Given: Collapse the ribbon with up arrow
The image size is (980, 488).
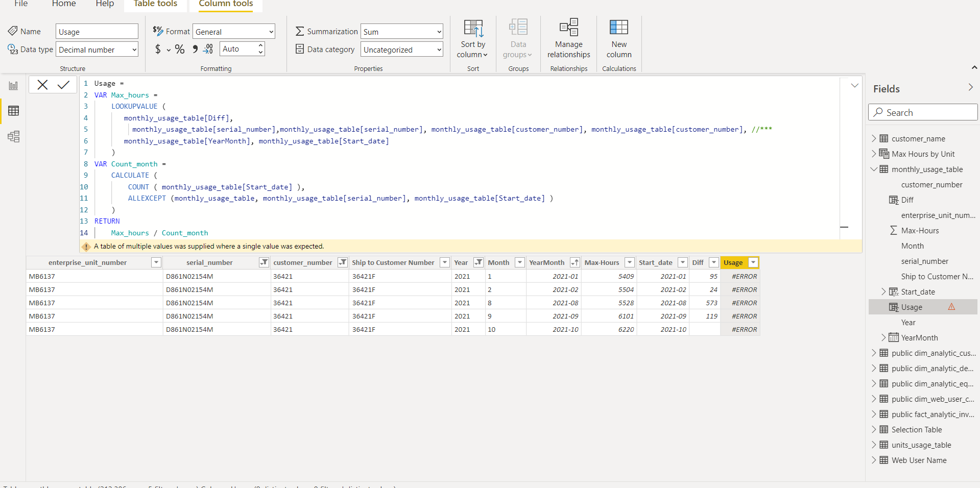Looking at the screenshot, I should tap(974, 67).
